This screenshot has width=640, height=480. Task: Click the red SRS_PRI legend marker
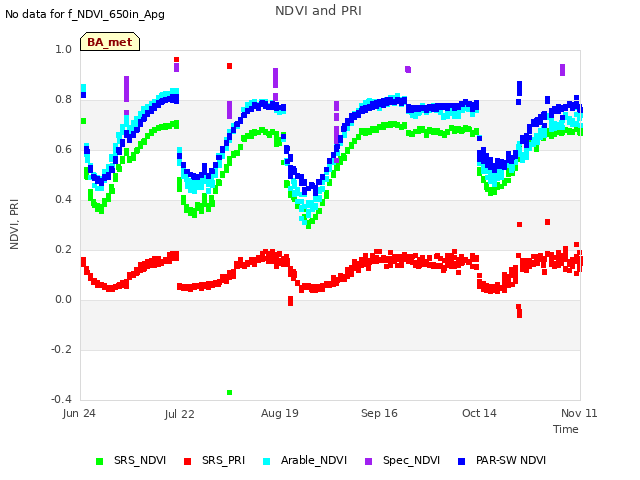pyautogui.click(x=187, y=461)
